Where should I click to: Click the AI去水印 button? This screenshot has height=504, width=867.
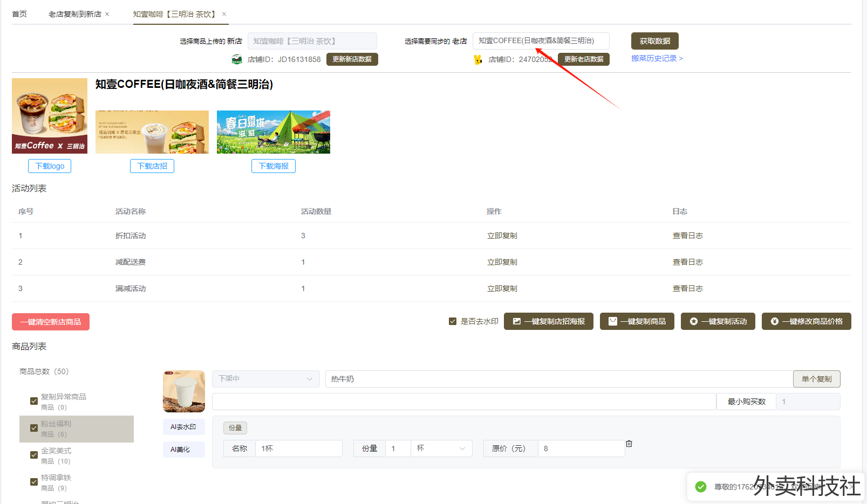point(184,427)
